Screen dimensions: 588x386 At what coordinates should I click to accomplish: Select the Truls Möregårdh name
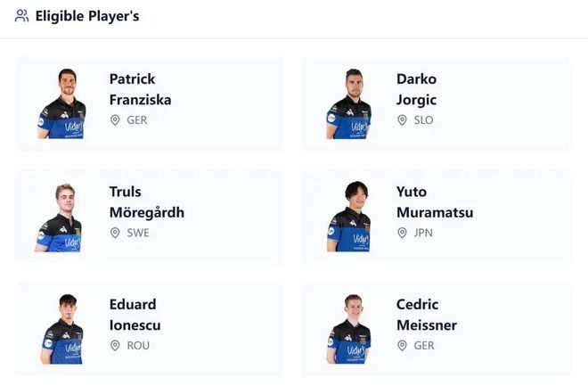tap(146, 202)
